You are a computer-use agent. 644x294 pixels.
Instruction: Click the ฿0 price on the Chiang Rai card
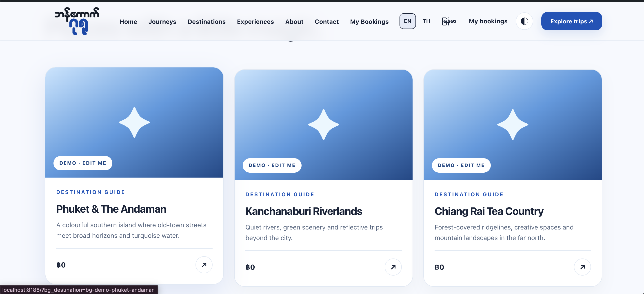440,267
